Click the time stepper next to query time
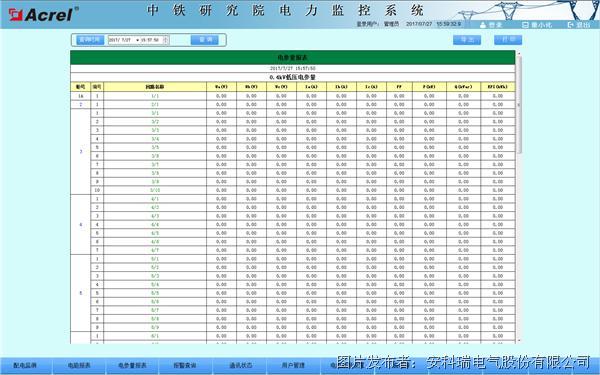This screenshot has height=375, width=600. [x=166, y=40]
